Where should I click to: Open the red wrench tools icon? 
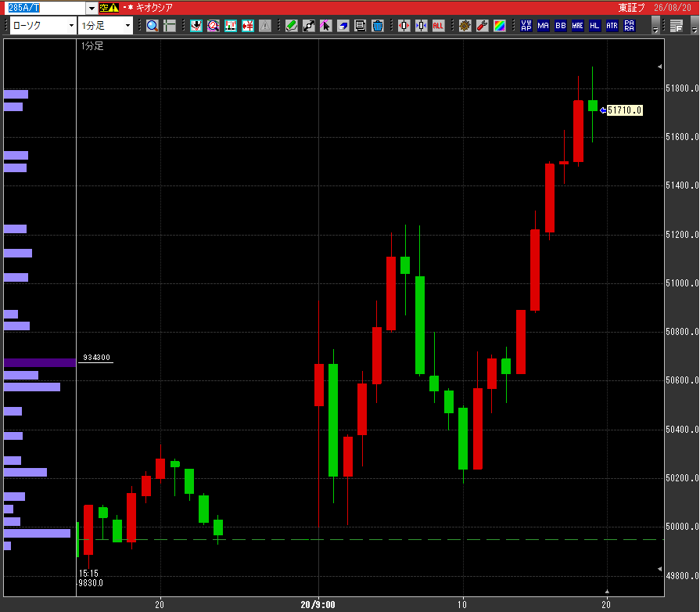[482, 26]
